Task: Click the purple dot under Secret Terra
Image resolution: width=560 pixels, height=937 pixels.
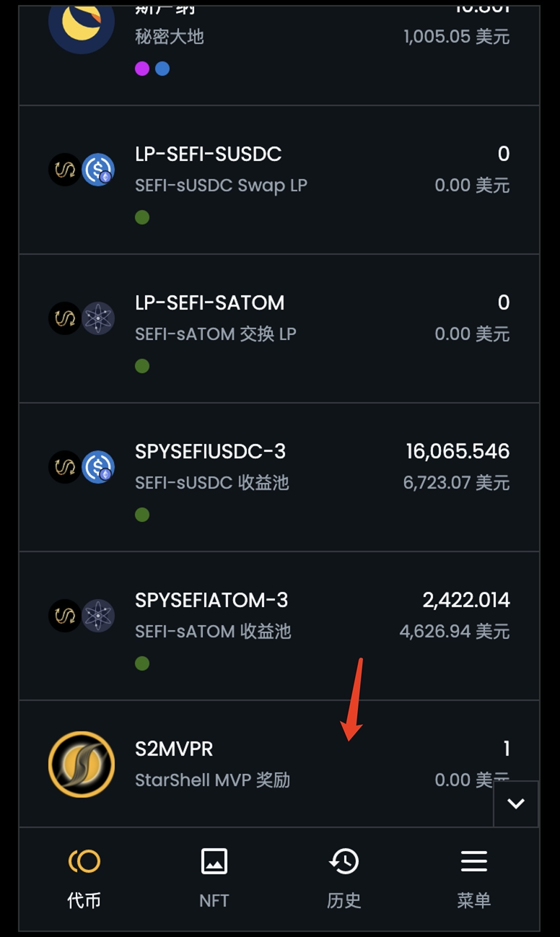Action: pos(142,69)
